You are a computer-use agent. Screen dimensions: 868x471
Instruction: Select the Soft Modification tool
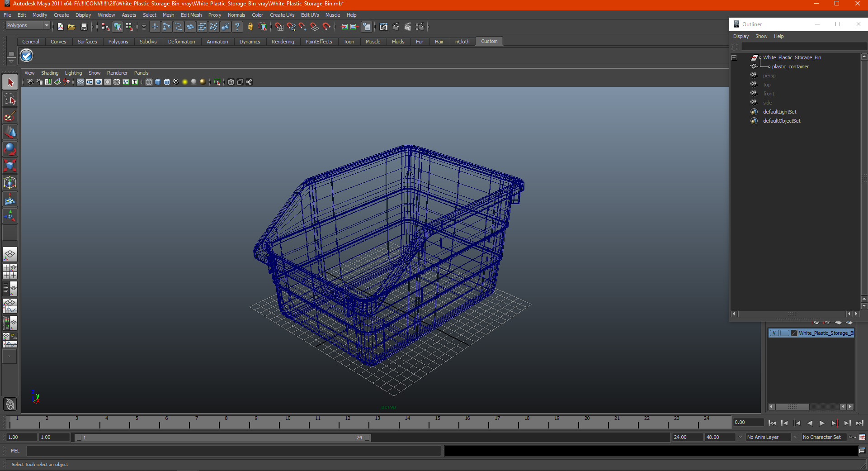(x=10, y=199)
